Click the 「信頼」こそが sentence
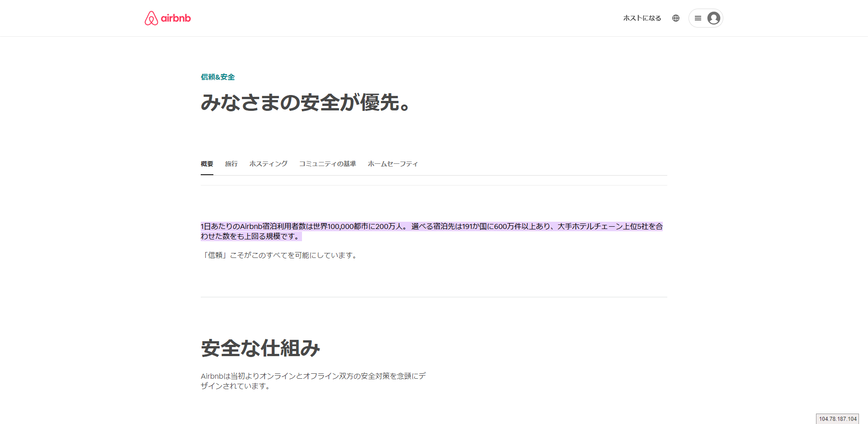The image size is (868, 424). [279, 255]
